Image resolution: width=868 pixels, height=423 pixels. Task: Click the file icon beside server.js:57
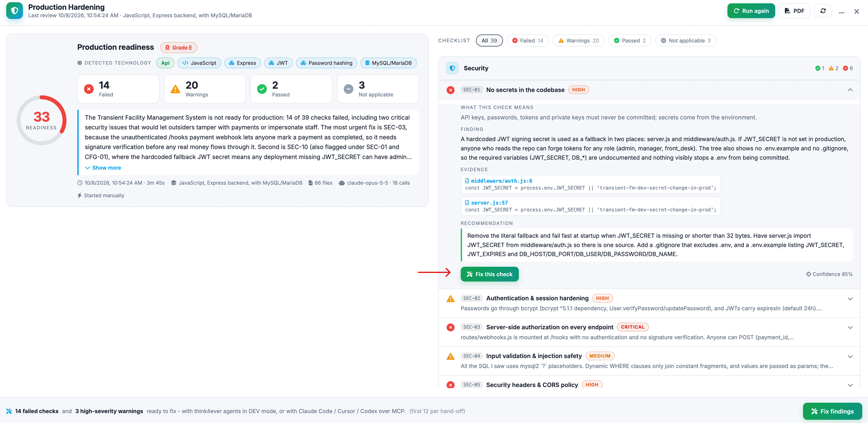pyautogui.click(x=467, y=203)
